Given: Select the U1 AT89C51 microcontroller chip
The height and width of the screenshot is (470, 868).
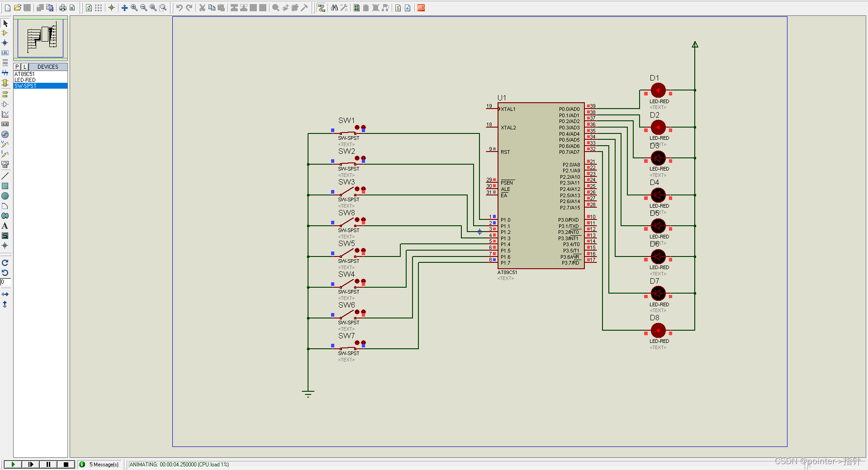Looking at the screenshot, I should coord(541,185).
